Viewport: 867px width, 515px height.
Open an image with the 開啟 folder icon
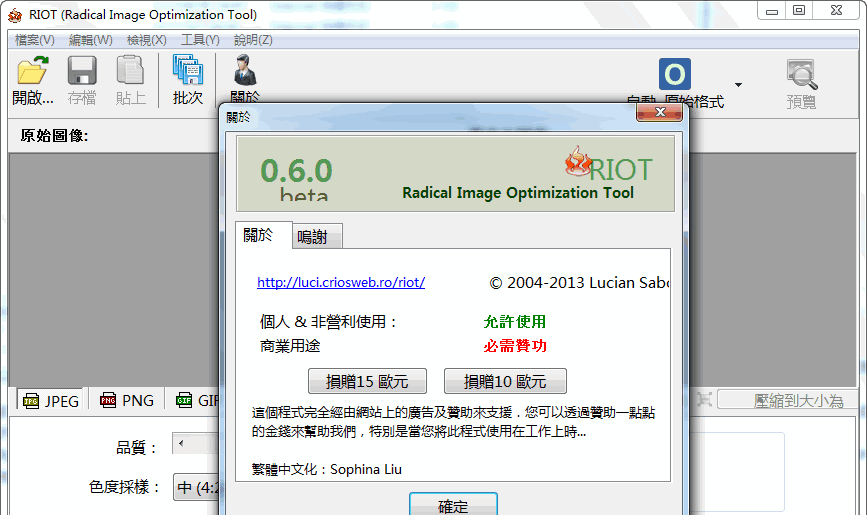coord(33,71)
